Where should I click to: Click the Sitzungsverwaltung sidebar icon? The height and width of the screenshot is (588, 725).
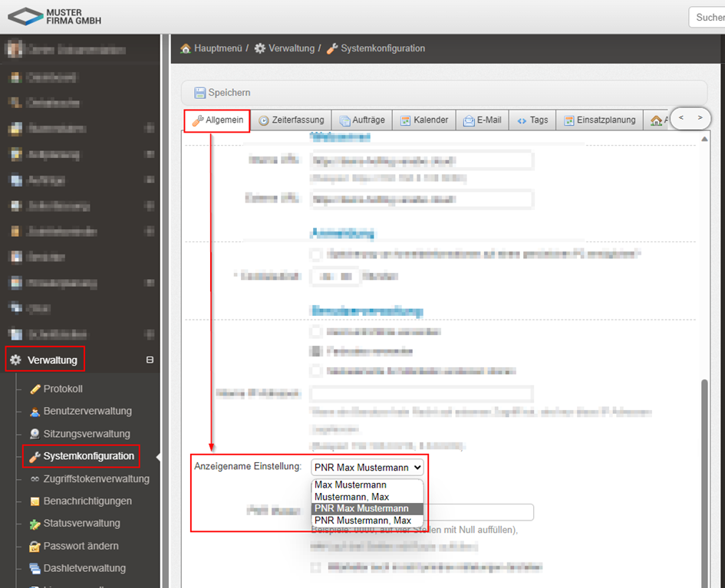(35, 434)
